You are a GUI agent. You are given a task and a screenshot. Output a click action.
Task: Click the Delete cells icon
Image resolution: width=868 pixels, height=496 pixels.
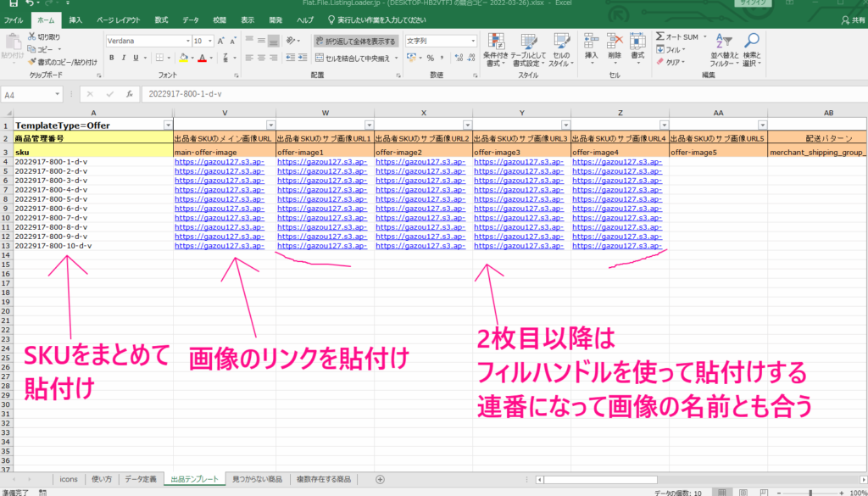point(615,42)
